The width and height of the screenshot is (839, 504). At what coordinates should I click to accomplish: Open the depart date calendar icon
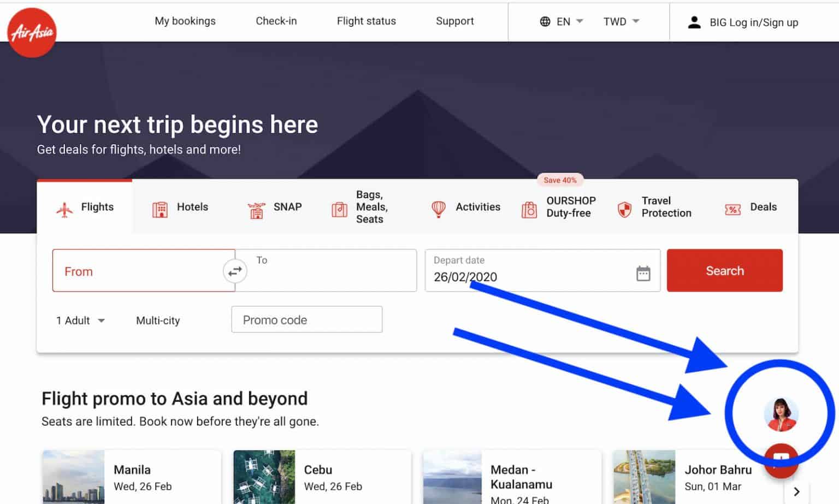point(643,273)
